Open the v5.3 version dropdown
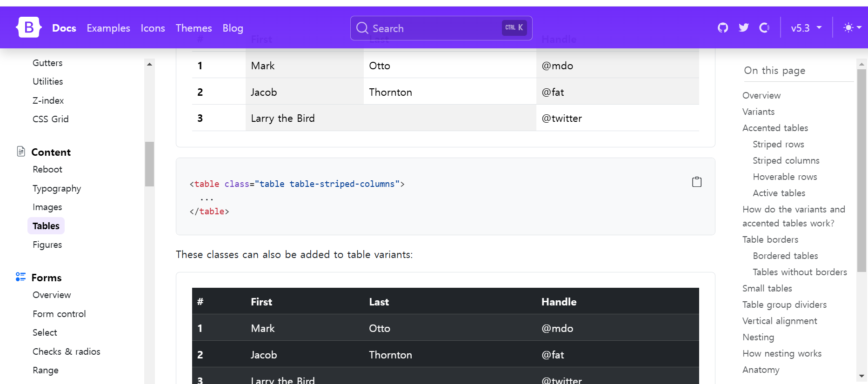Screen dimensions: 868x384 (806, 28)
